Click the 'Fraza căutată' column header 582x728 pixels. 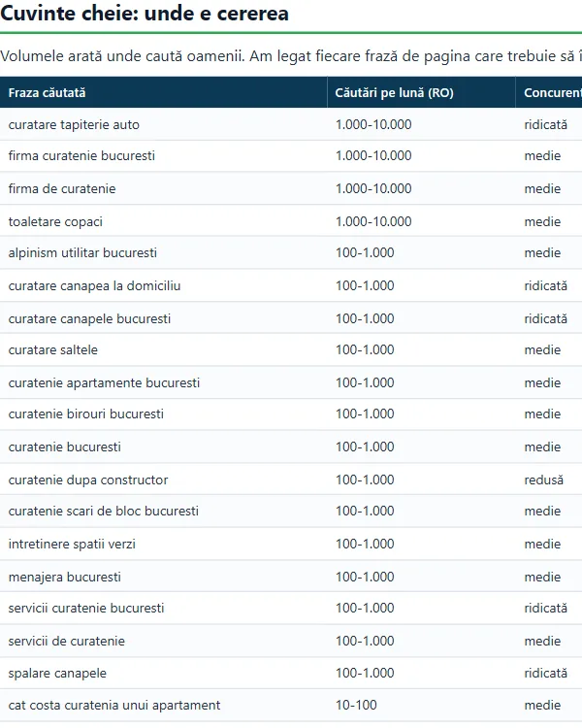click(163, 92)
